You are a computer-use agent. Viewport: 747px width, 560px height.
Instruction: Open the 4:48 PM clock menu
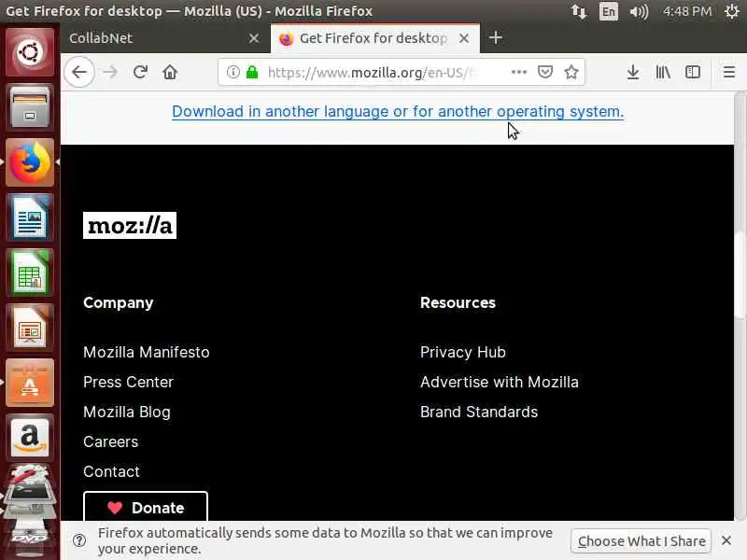click(x=687, y=11)
